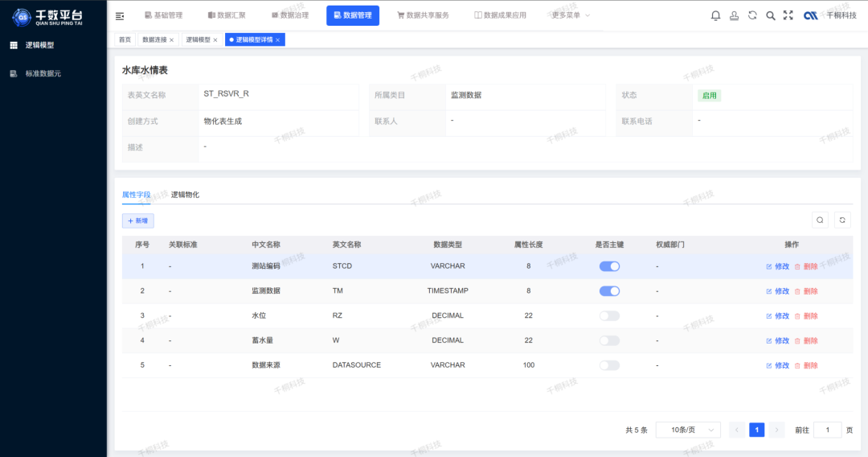Click the attribute length 100 cell
The width and height of the screenshot is (868, 457).
[x=529, y=365]
